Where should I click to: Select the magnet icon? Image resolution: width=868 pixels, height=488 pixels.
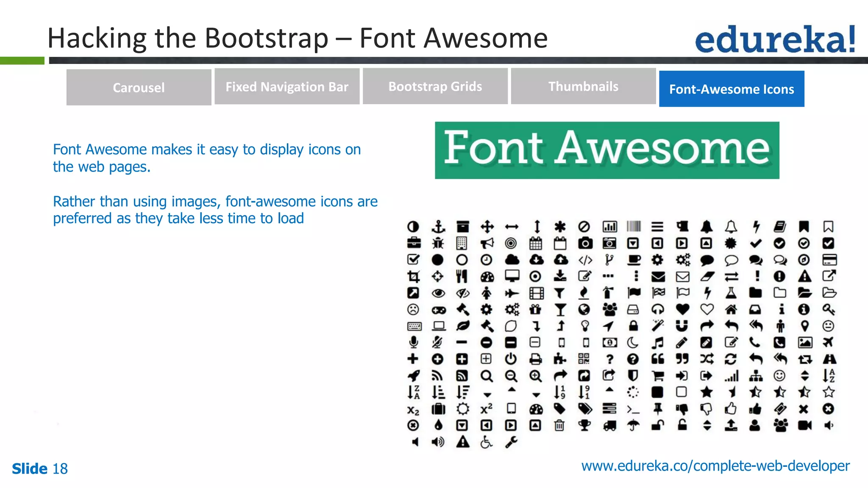[682, 326]
